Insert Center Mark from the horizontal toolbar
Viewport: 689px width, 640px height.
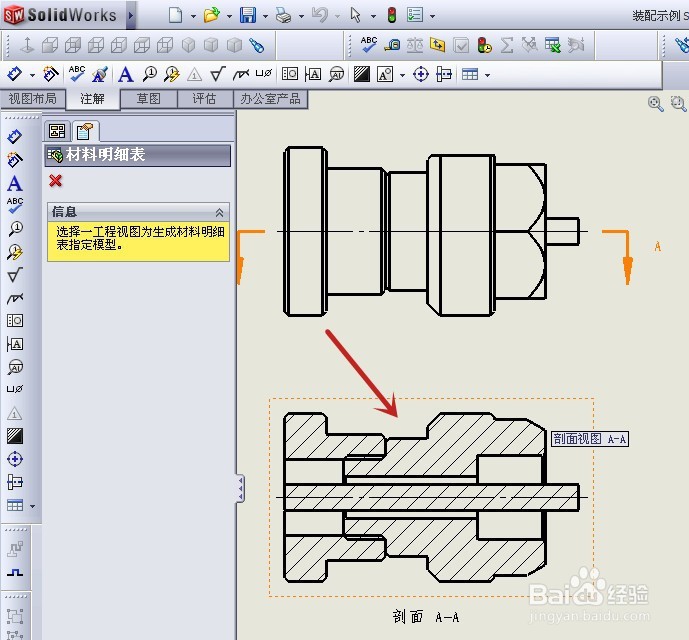point(421,74)
